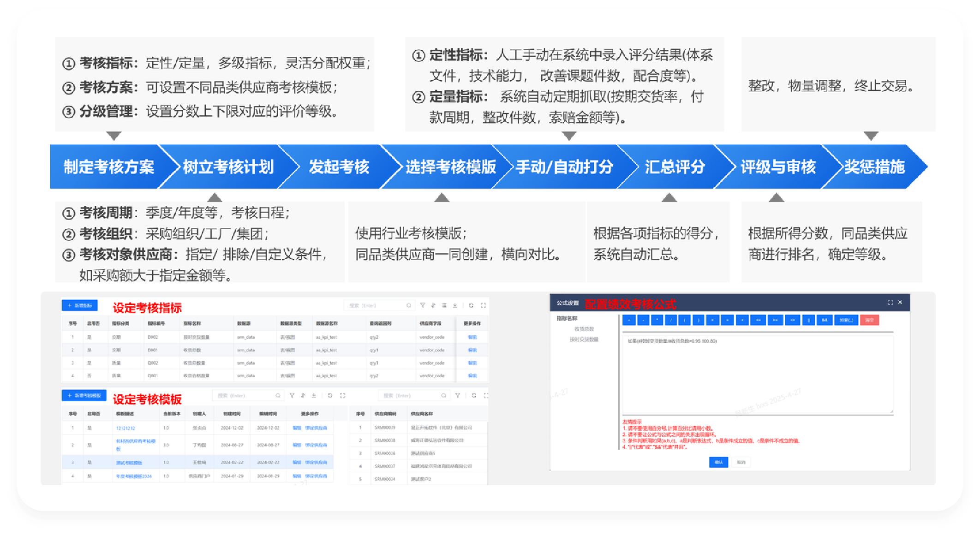Toggle enable status for template 年度考核模板2024
Image resolution: width=980 pixels, height=535 pixels.
coord(90,476)
